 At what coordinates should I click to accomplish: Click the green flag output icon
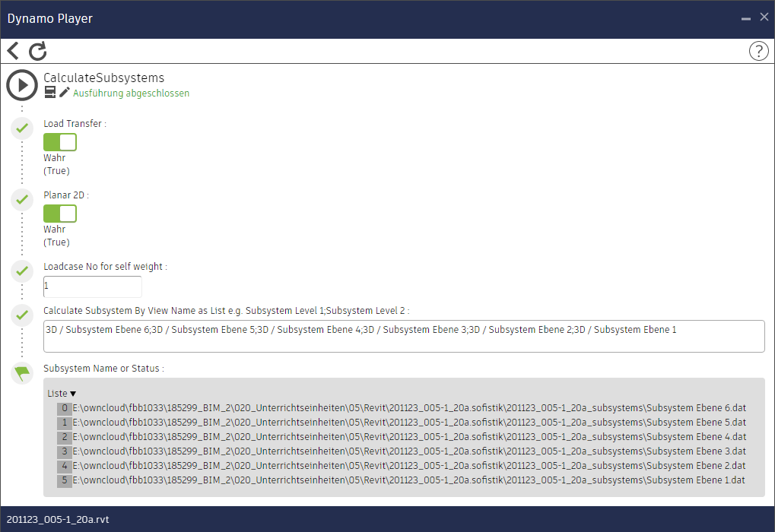(22, 372)
